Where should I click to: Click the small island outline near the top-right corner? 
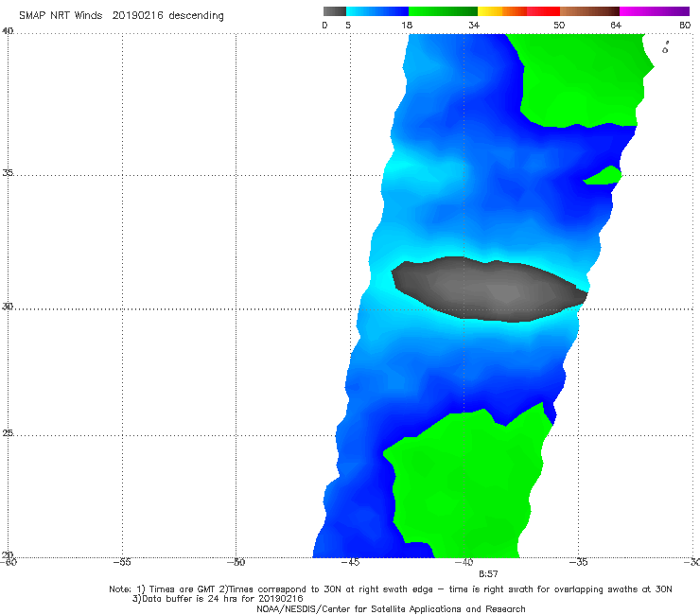pyautogui.click(x=665, y=48)
